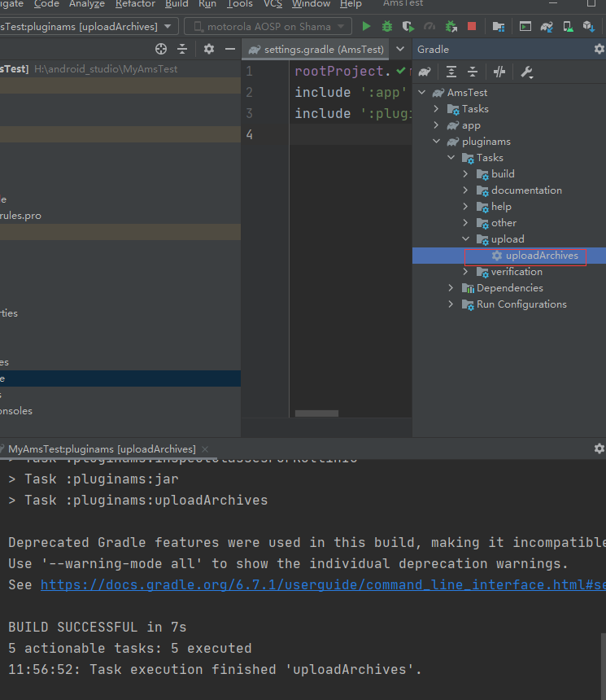Viewport: 606px width, 700px height.
Task: Expand the build tasks group
Action: (465, 173)
